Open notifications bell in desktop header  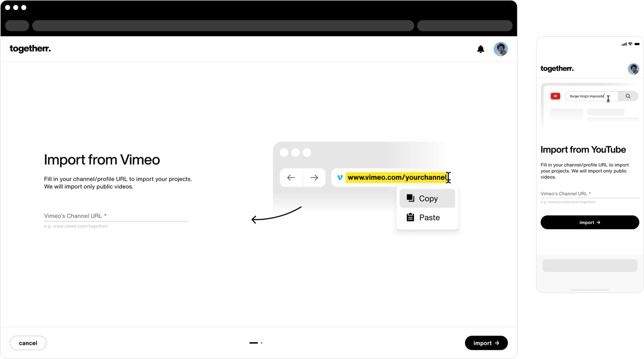481,49
